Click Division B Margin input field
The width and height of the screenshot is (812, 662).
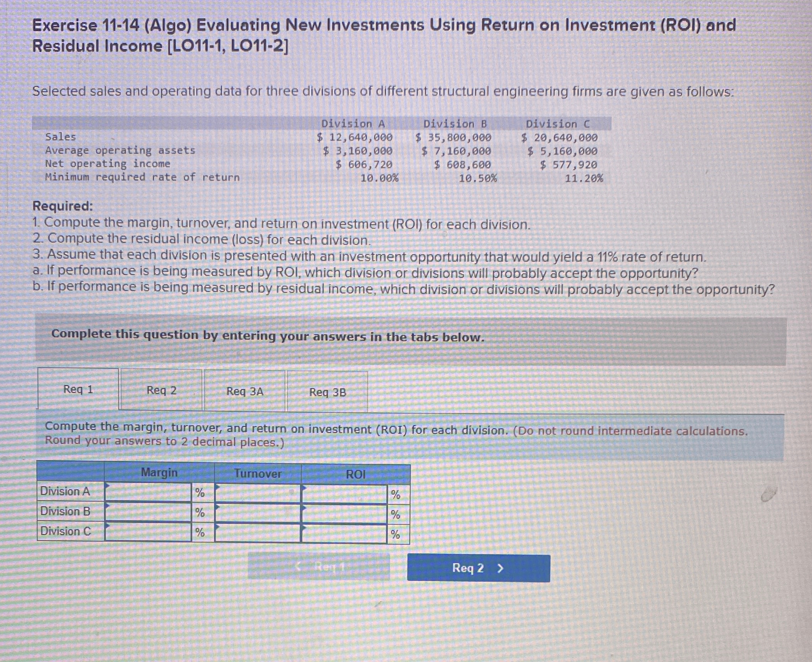point(148,512)
